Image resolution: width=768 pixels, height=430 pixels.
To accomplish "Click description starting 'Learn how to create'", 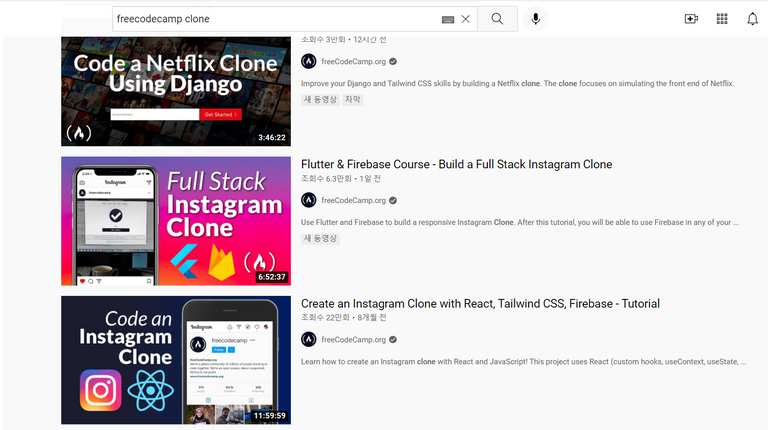I will (524, 362).
